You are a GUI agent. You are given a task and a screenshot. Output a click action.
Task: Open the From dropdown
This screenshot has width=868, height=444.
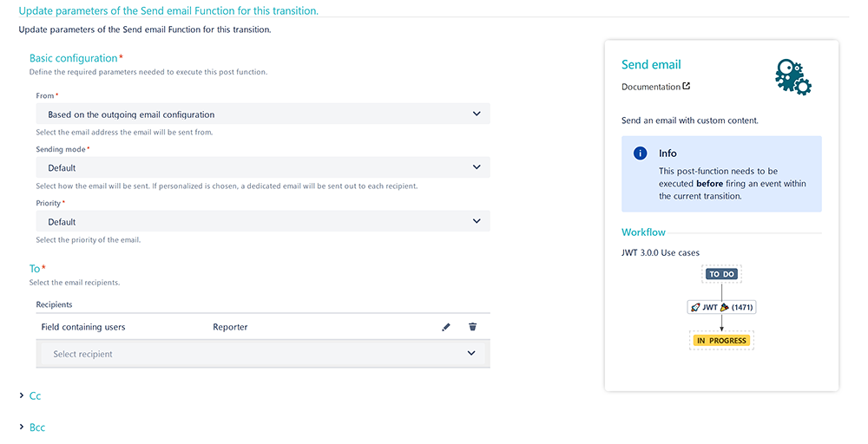263,114
